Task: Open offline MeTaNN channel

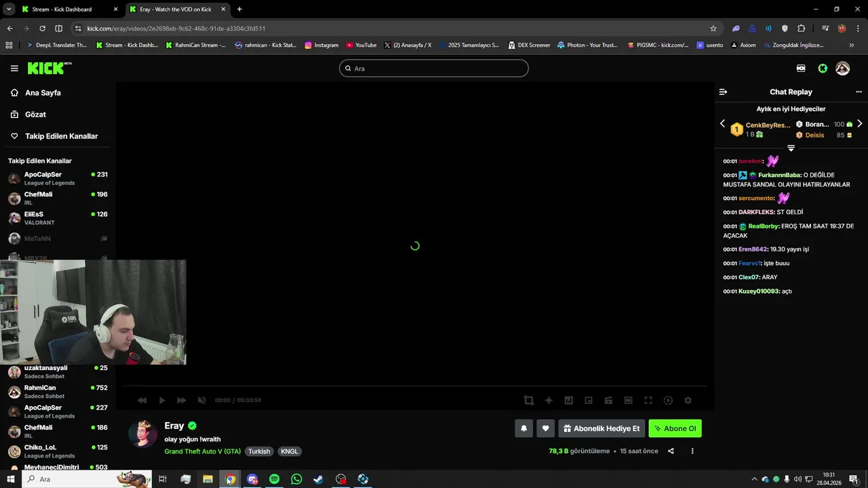Action: (x=58, y=239)
